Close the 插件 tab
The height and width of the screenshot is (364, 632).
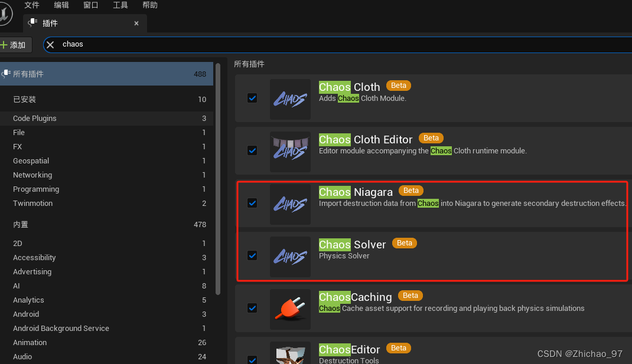coord(136,24)
